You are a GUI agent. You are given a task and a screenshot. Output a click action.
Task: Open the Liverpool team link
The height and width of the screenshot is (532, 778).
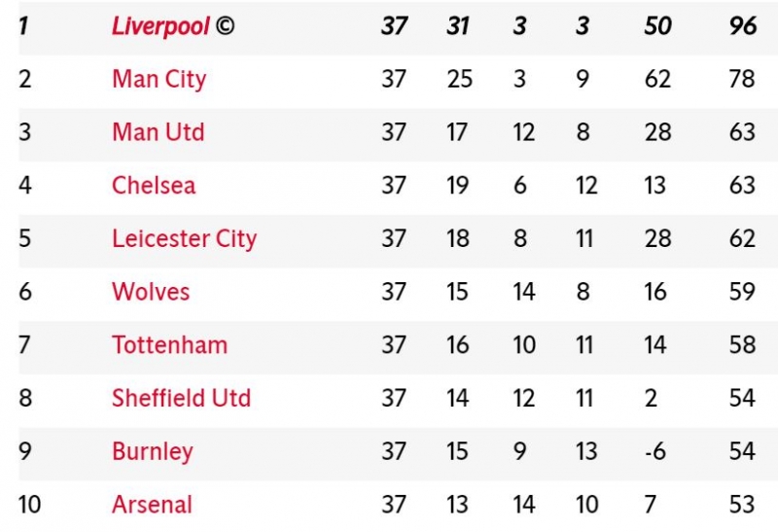click(160, 26)
